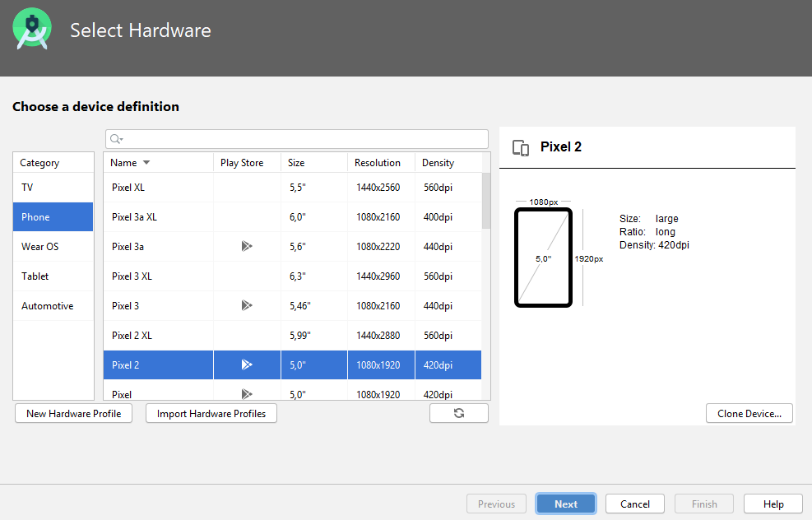Click the device icon beside the Pixel 2 title
Viewport: 812px width, 520px height.
tap(521, 147)
